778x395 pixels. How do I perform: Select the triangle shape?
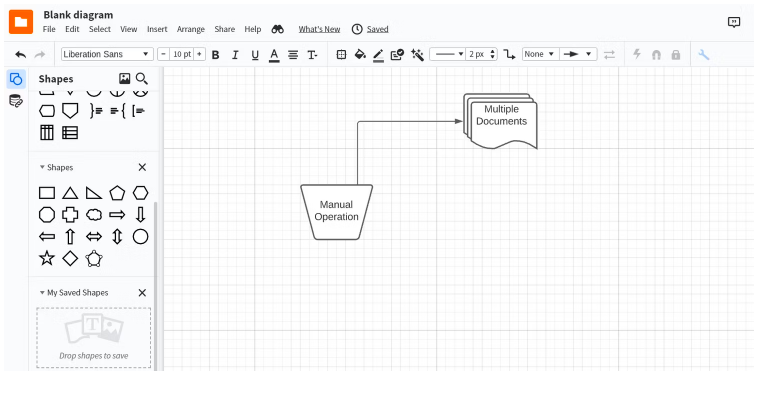(70, 193)
